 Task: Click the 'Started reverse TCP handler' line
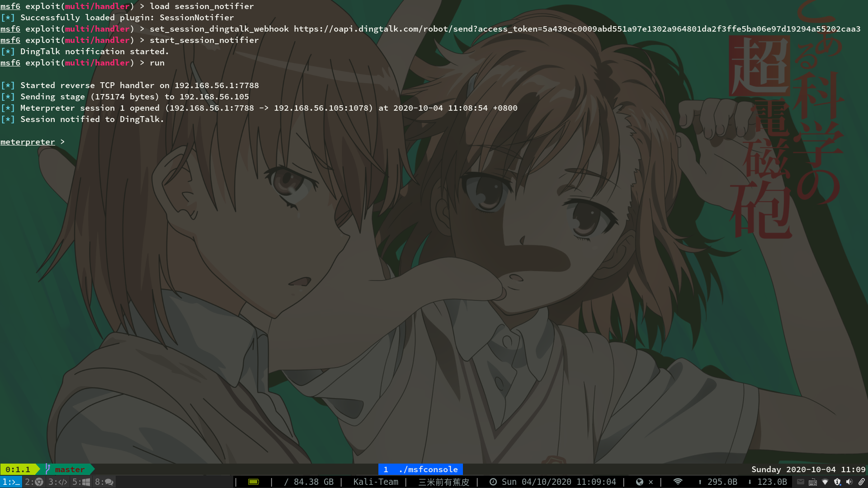point(130,85)
